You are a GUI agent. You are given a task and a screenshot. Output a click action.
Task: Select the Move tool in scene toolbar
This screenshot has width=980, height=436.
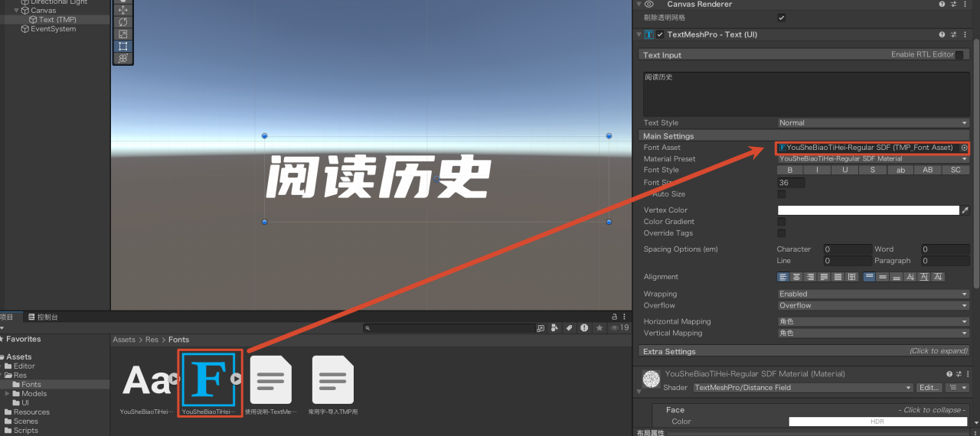pyautogui.click(x=123, y=10)
